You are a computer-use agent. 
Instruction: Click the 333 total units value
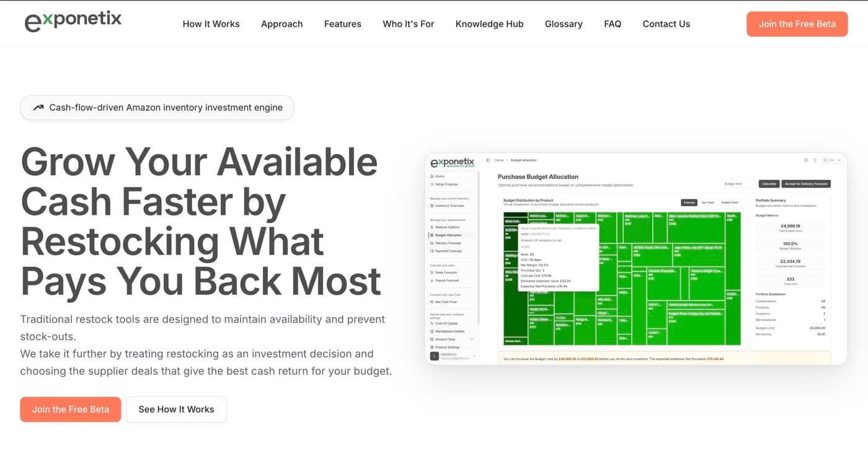790,279
